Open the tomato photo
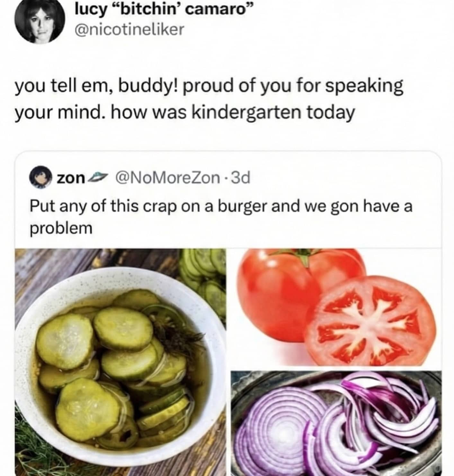This screenshot has width=454, height=476. [336, 307]
